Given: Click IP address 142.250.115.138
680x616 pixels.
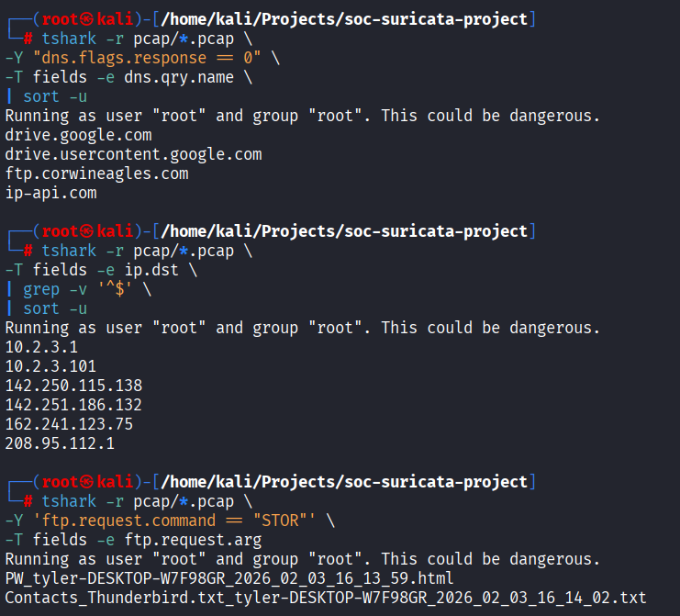Looking at the screenshot, I should 73,386.
